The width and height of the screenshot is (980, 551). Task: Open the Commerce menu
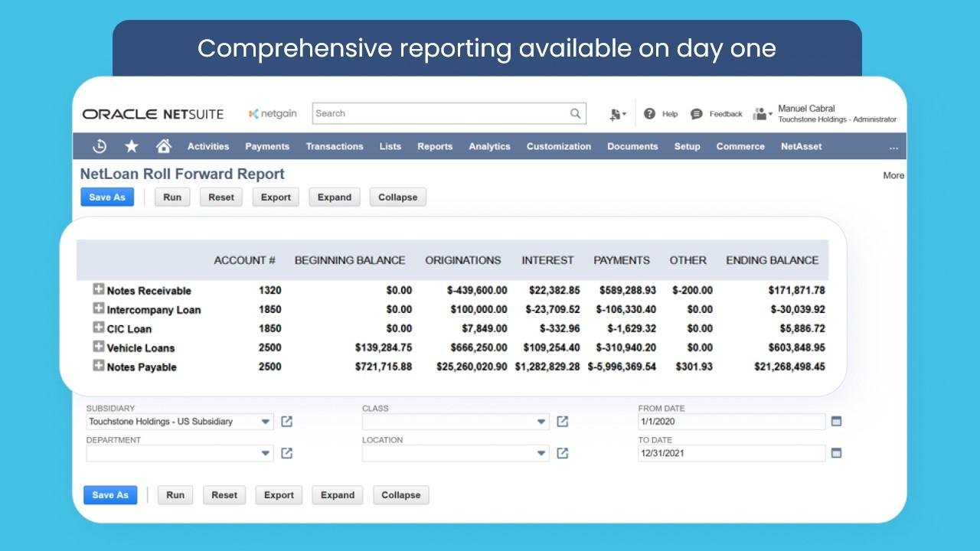pos(740,146)
